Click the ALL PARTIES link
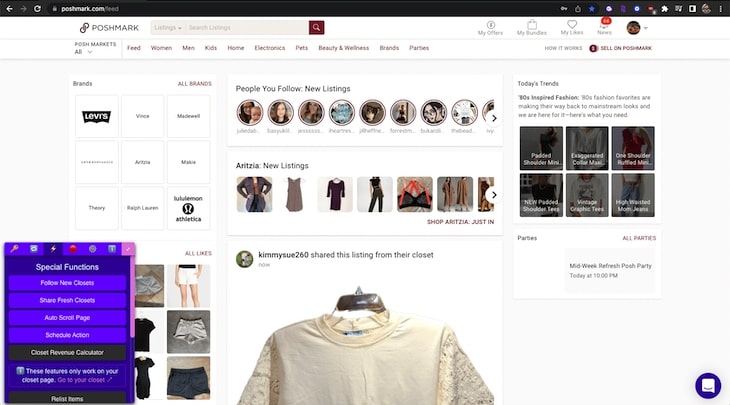Image resolution: width=730 pixels, height=405 pixels. click(x=639, y=238)
